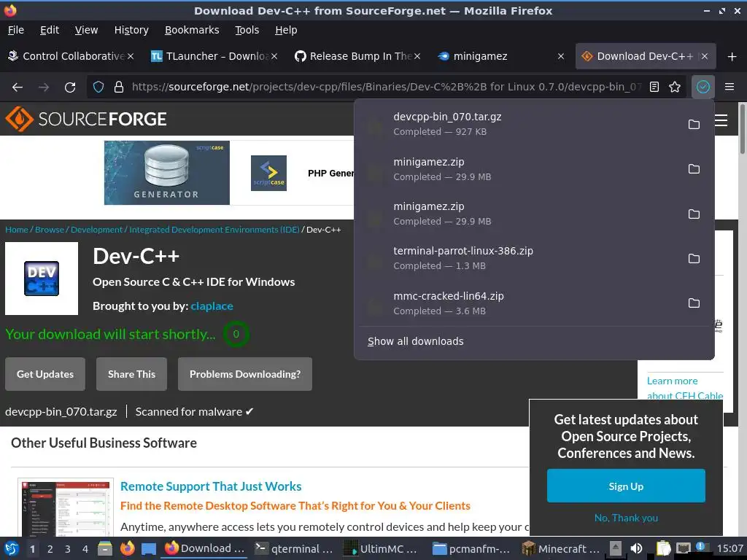This screenshot has width=747, height=560.
Task: Open folder for terminal-parrot-linux-386.zip
Action: 694,259
